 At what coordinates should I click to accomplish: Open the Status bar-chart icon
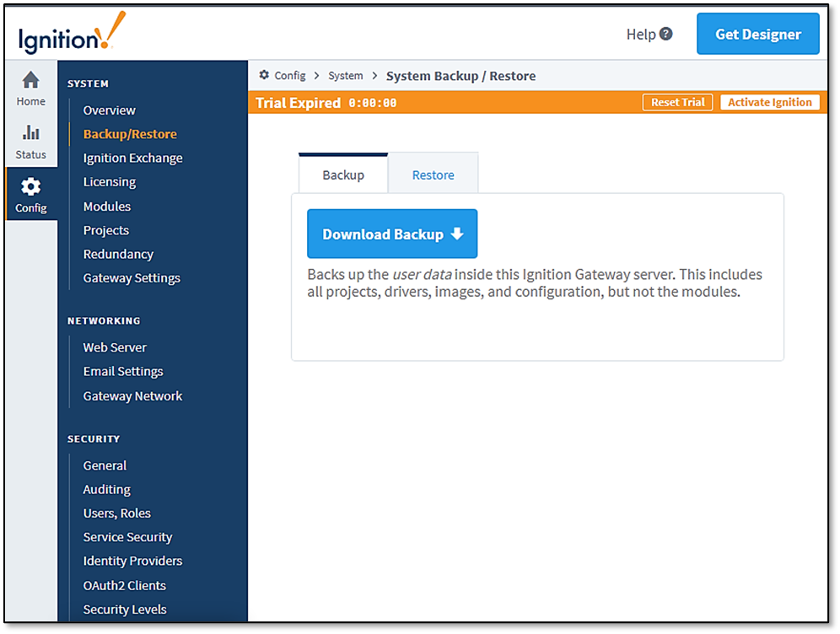pos(30,132)
